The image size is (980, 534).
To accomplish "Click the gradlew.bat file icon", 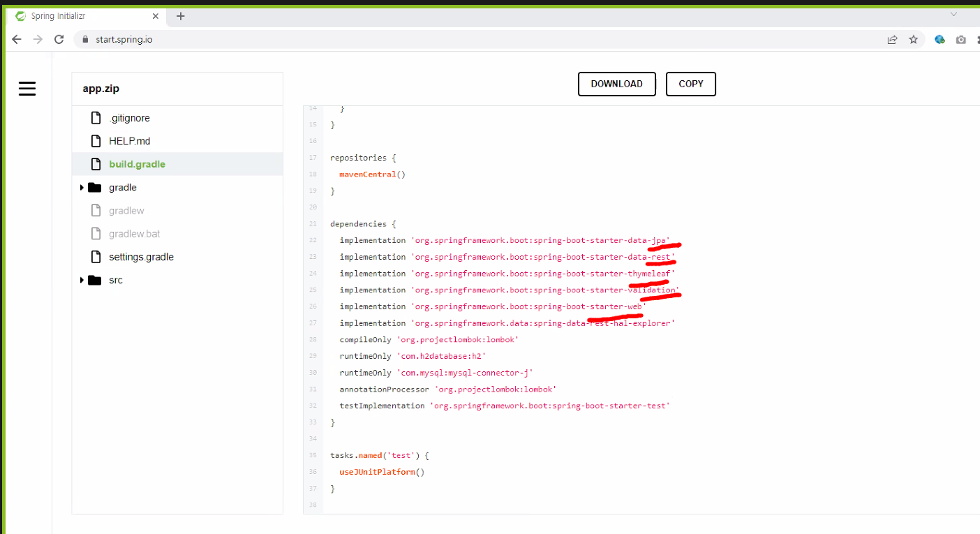I will (96, 234).
